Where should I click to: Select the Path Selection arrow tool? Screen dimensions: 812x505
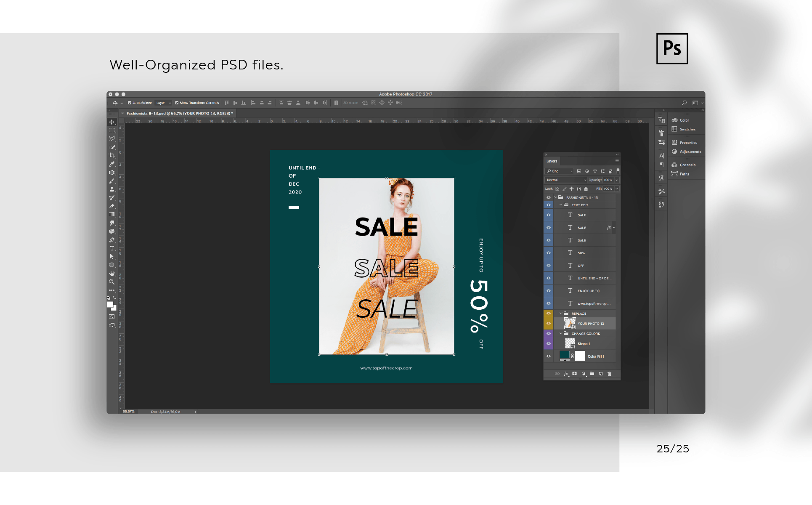[112, 257]
